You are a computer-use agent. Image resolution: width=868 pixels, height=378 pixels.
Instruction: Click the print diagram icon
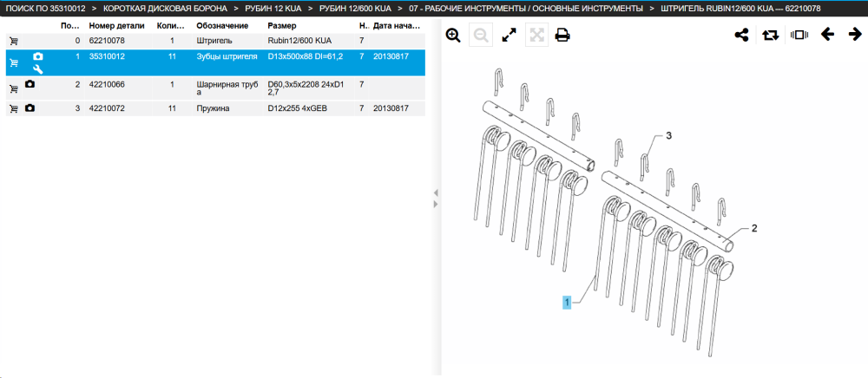[x=562, y=36]
